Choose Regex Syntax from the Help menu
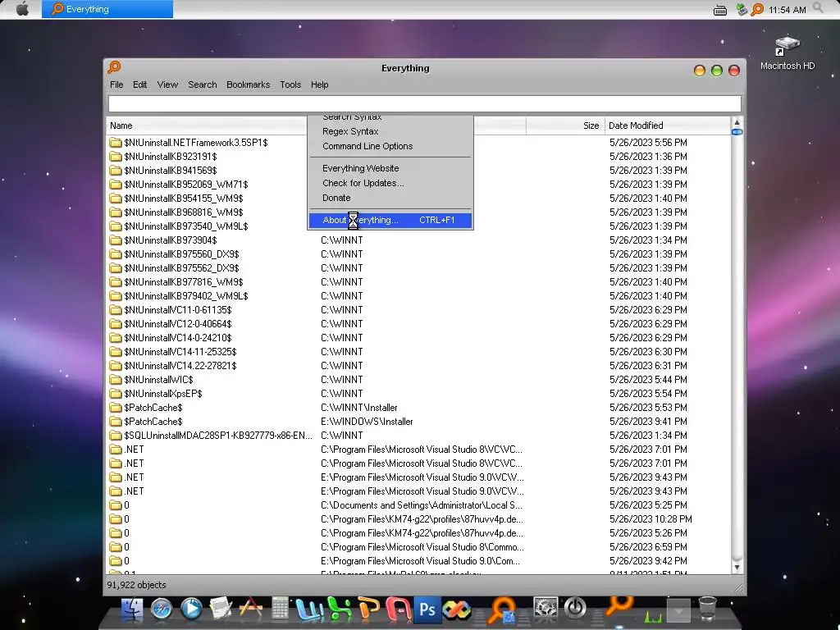 pyautogui.click(x=390, y=131)
